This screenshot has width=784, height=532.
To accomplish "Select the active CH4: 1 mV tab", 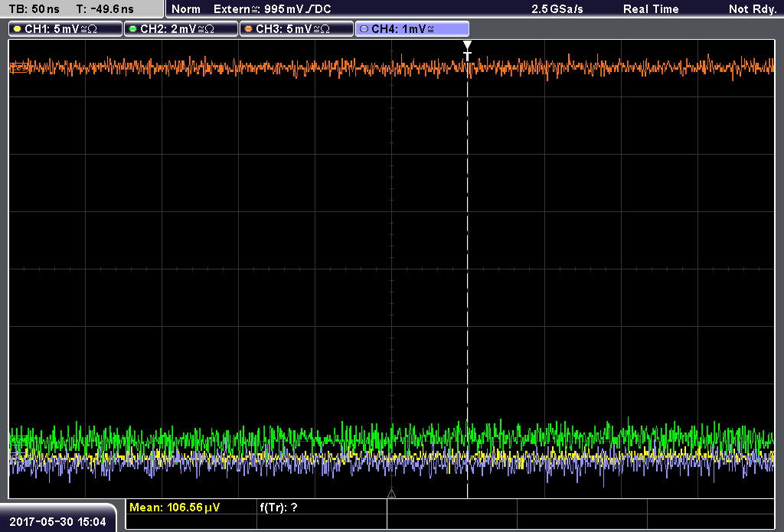I will click(412, 29).
